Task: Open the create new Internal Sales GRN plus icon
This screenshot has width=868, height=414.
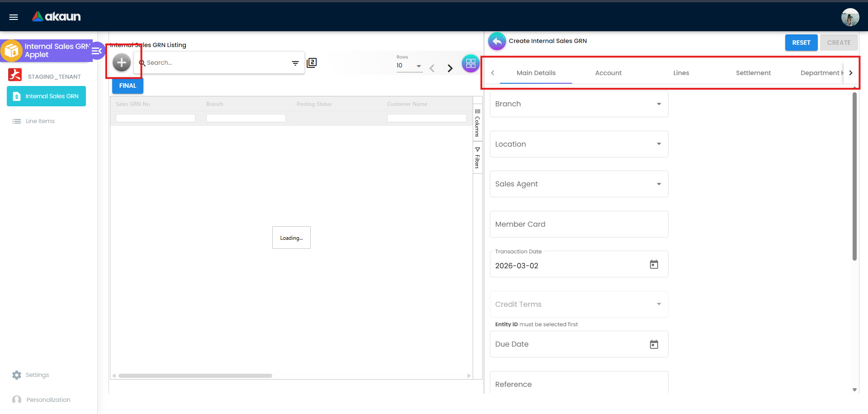Action: click(121, 62)
